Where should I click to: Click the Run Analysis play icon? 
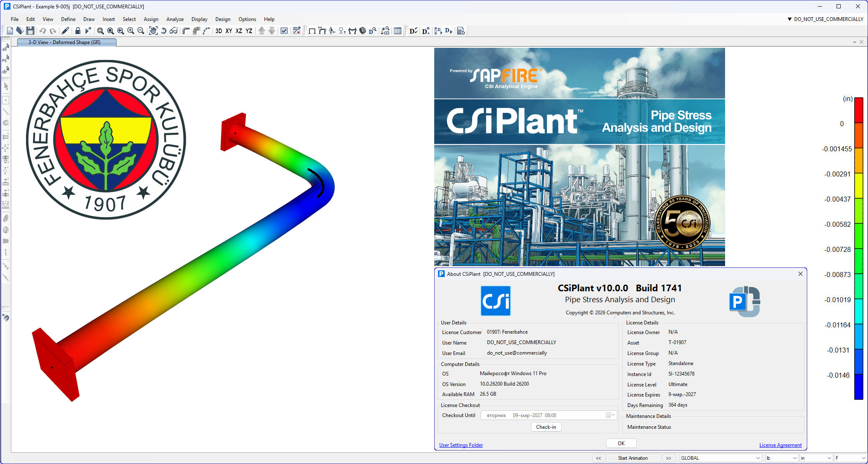coord(88,31)
